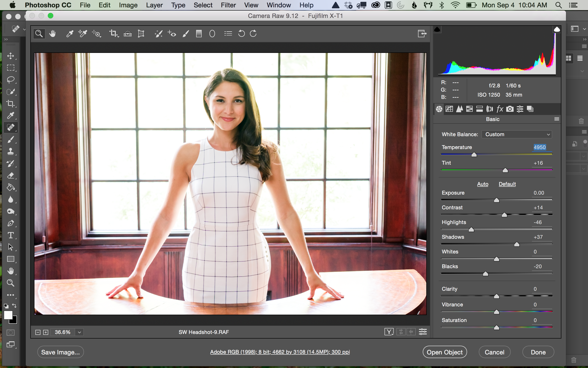Open the Split Toning panel tab
588x368 pixels.
(x=479, y=109)
